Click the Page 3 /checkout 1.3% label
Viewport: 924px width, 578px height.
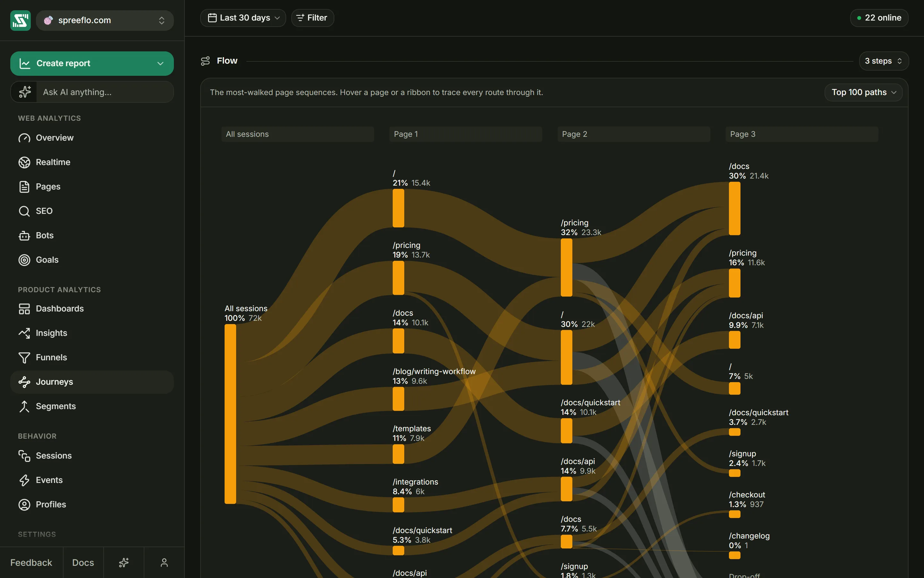tap(747, 500)
